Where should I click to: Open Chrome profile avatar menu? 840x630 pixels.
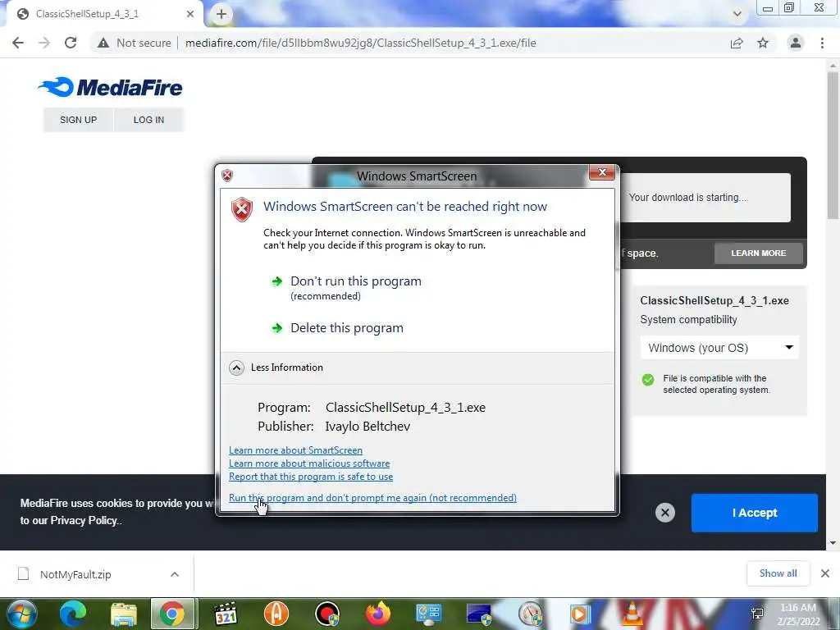796,43
